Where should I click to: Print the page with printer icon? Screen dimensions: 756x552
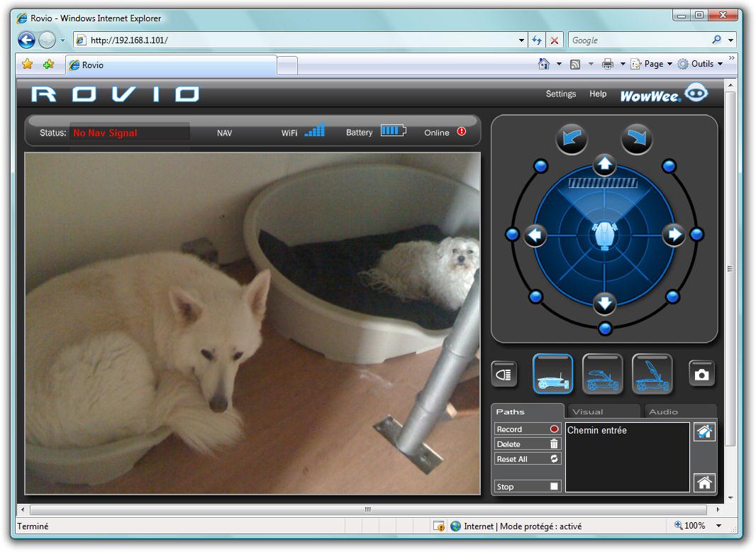pos(608,64)
